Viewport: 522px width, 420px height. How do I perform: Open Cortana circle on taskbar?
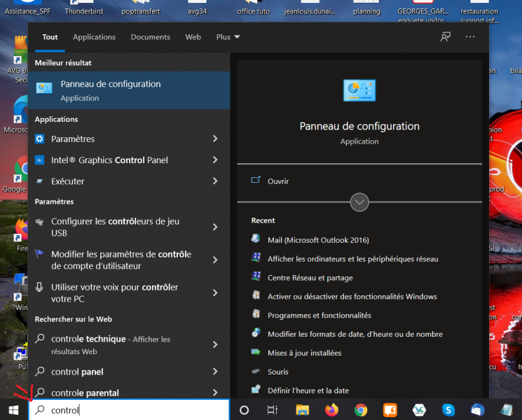point(244,410)
